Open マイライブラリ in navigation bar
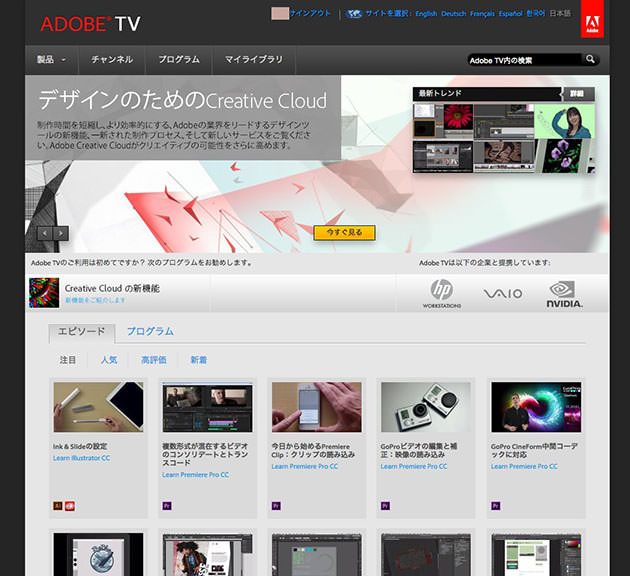This screenshot has height=576, width=630. (x=254, y=60)
